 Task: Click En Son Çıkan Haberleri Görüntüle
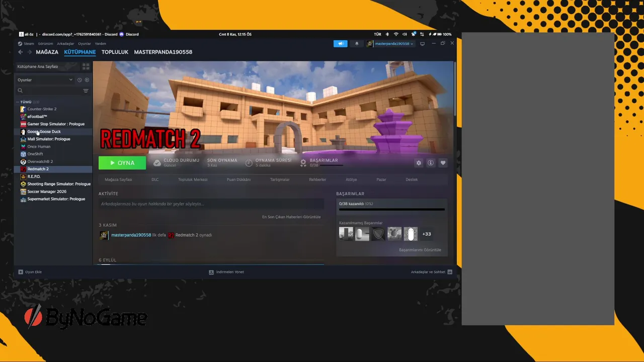291,217
